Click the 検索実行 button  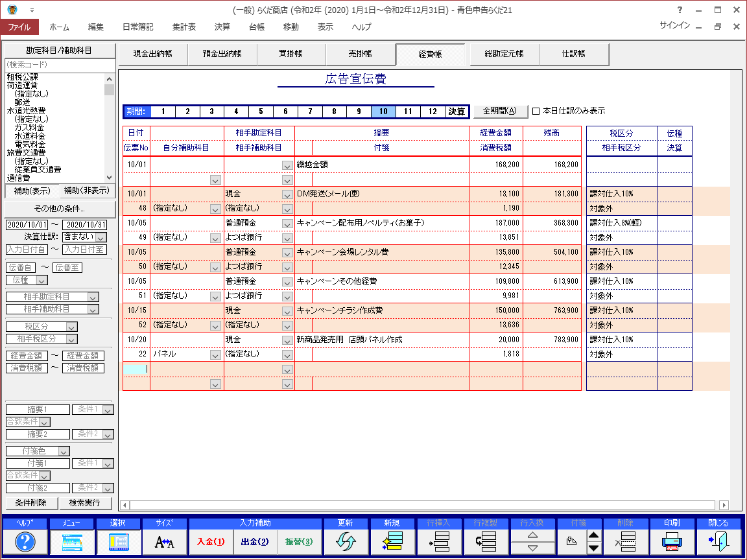pyautogui.click(x=85, y=503)
